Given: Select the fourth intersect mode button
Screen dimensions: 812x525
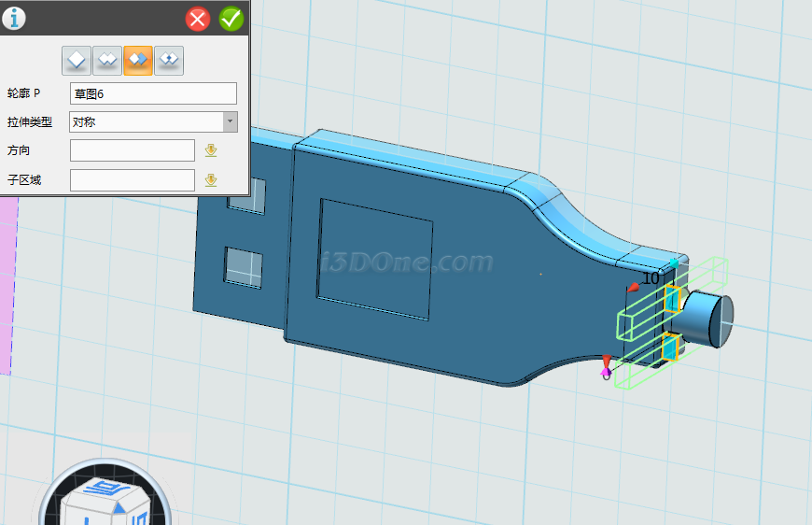Looking at the screenshot, I should 169,60.
